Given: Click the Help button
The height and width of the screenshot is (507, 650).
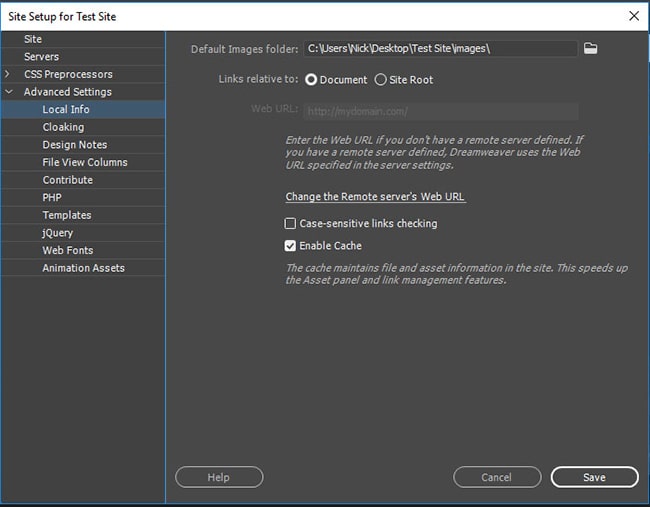Looking at the screenshot, I should [x=219, y=477].
